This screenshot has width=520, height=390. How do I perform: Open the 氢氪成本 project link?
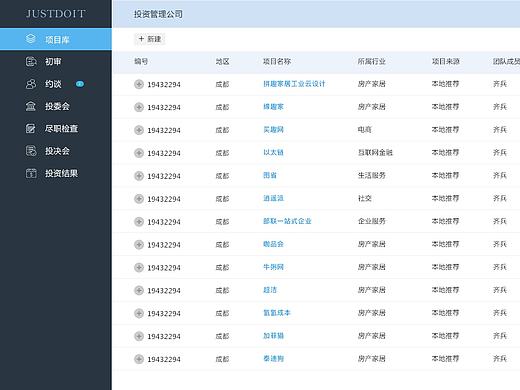click(x=277, y=313)
